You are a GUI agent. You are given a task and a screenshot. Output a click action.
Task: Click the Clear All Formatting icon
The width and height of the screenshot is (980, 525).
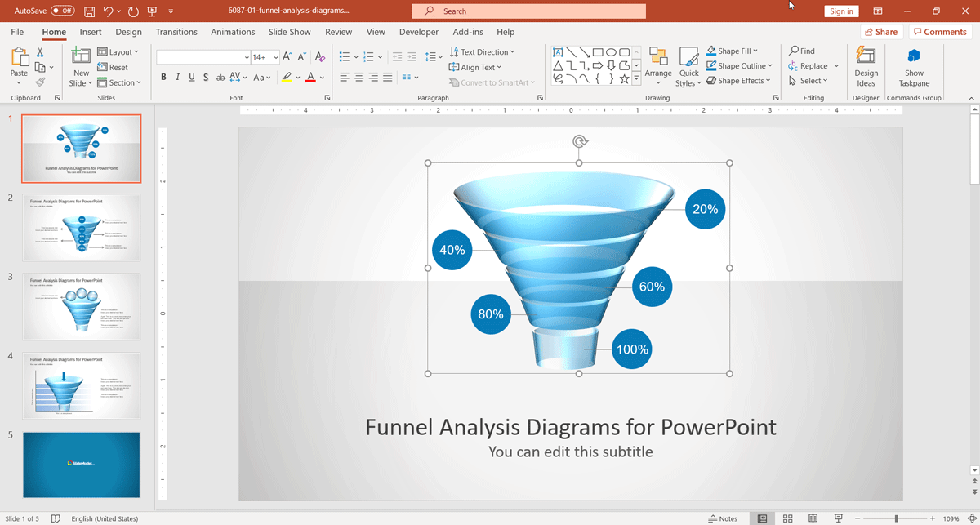click(320, 57)
